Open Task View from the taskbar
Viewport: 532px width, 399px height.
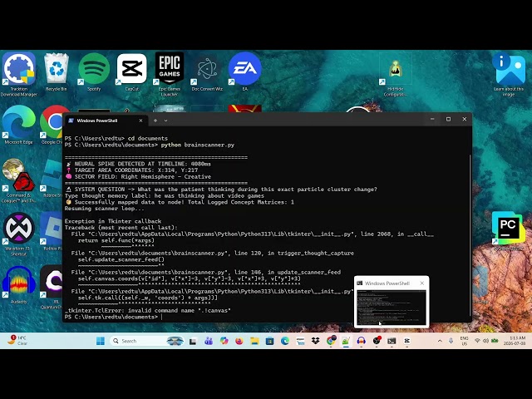pos(193,341)
